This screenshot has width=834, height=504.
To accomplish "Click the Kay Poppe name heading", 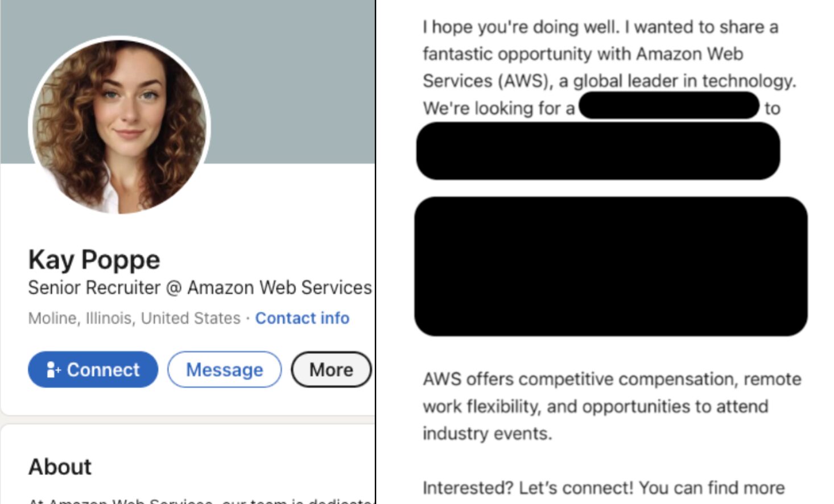I will click(x=94, y=259).
